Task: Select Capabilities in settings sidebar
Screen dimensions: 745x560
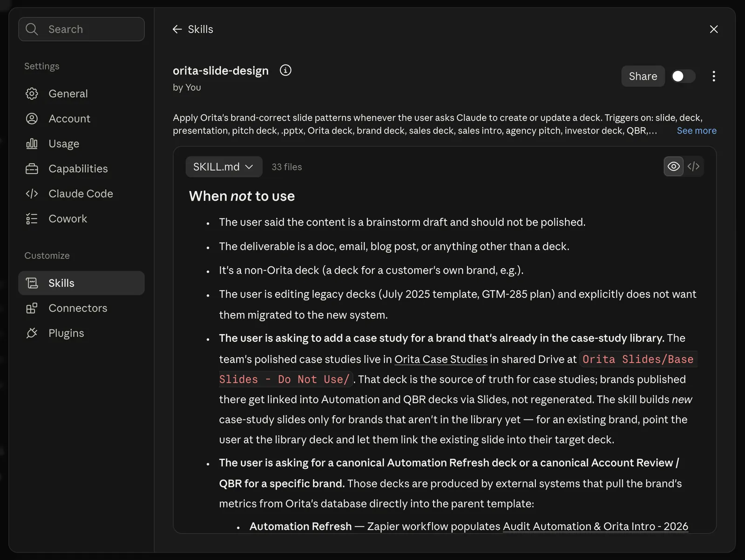Action: coord(81,169)
